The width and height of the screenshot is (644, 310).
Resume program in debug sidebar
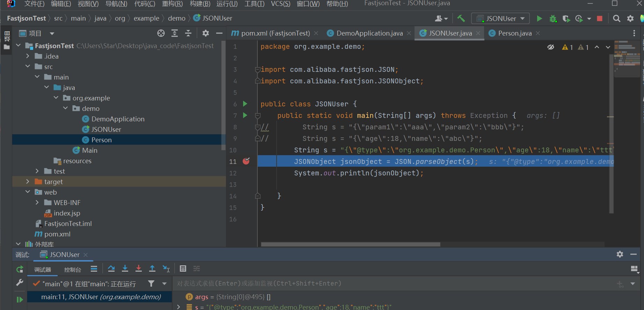tap(20, 300)
